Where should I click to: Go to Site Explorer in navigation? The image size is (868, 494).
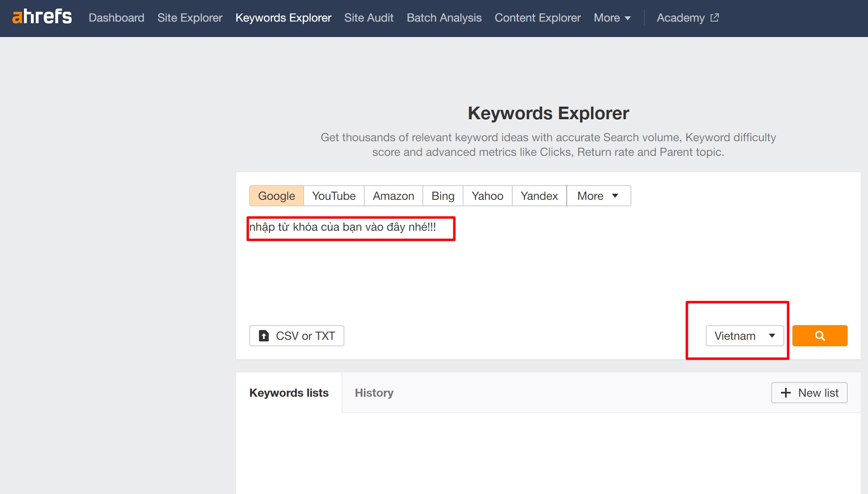pos(190,18)
